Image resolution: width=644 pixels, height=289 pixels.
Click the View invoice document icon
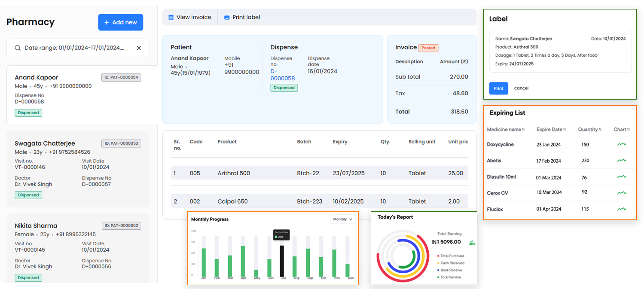click(x=171, y=18)
